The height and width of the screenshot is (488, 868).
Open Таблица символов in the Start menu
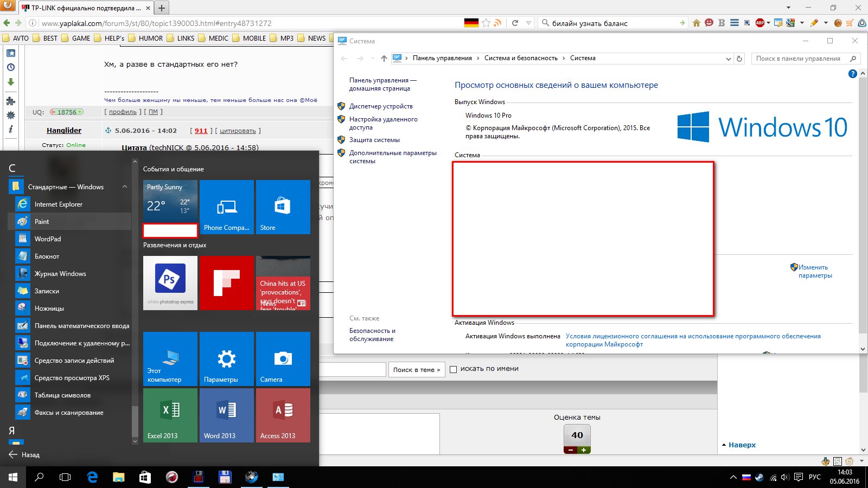pos(69,395)
